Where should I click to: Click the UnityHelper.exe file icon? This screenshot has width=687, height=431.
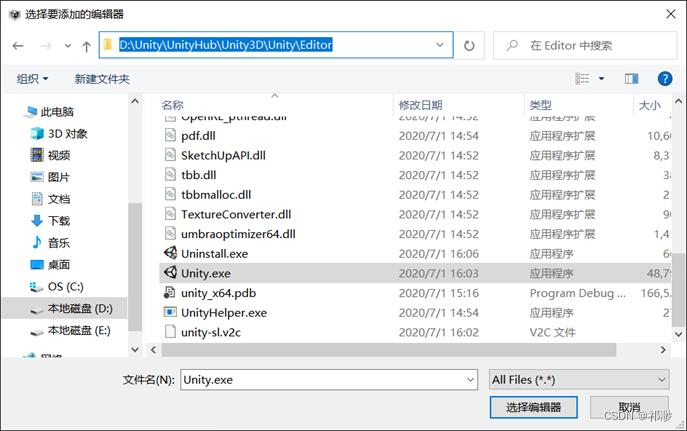coord(170,312)
